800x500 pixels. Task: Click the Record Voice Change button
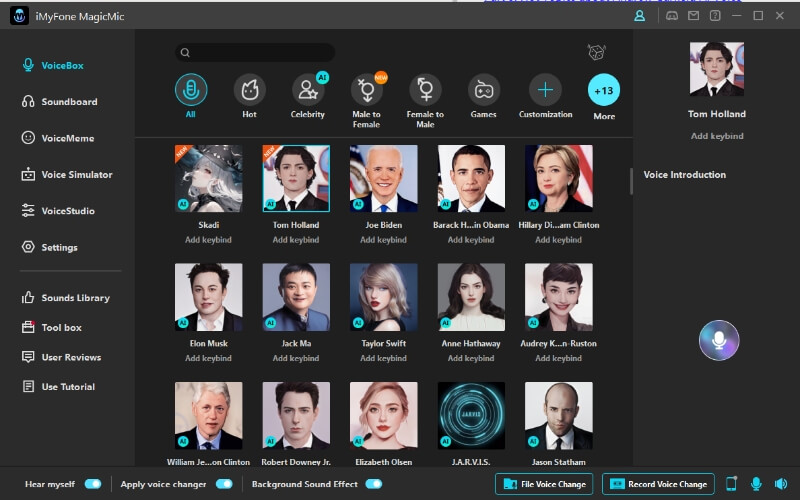click(x=658, y=484)
